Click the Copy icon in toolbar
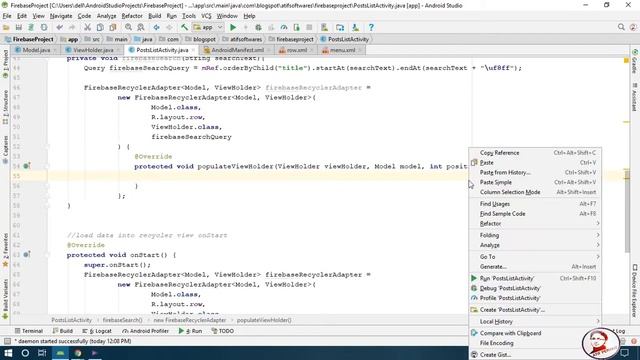This screenshot has width=640, height=360. pos(100,27)
